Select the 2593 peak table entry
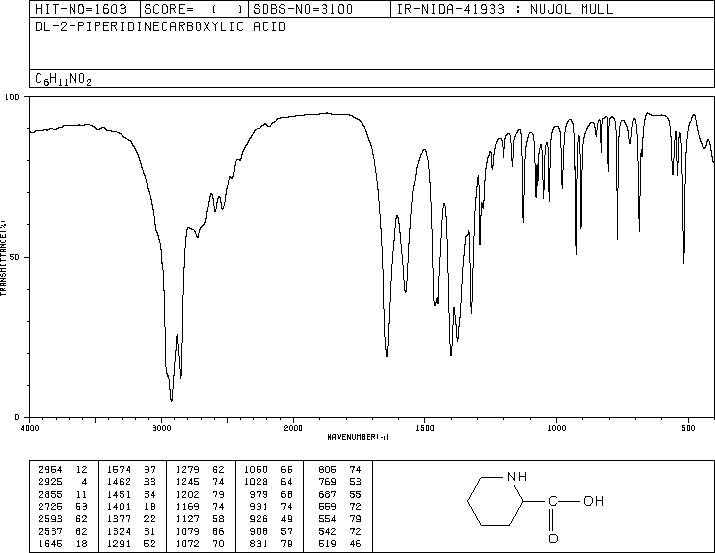Viewport: 715px width, 553px height. pos(63,519)
